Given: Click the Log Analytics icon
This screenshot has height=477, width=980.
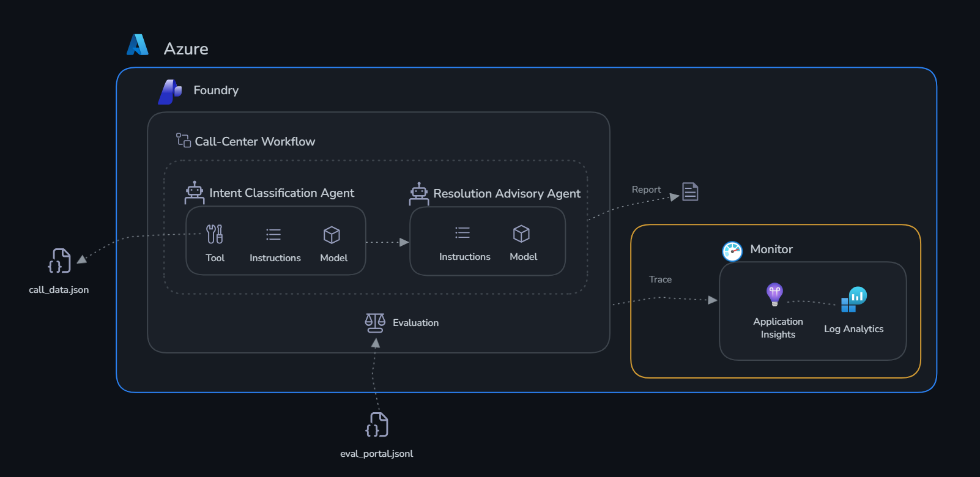Looking at the screenshot, I should [x=854, y=299].
